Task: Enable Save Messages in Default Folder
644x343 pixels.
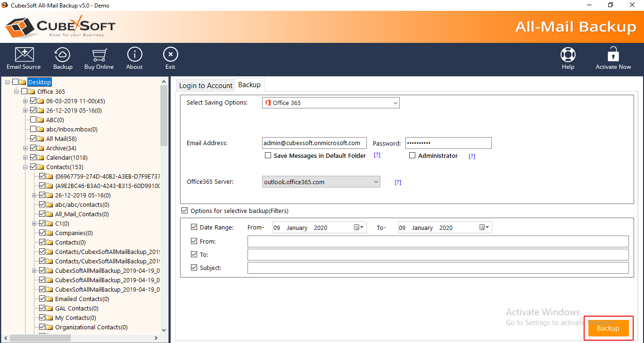Action: tap(268, 155)
